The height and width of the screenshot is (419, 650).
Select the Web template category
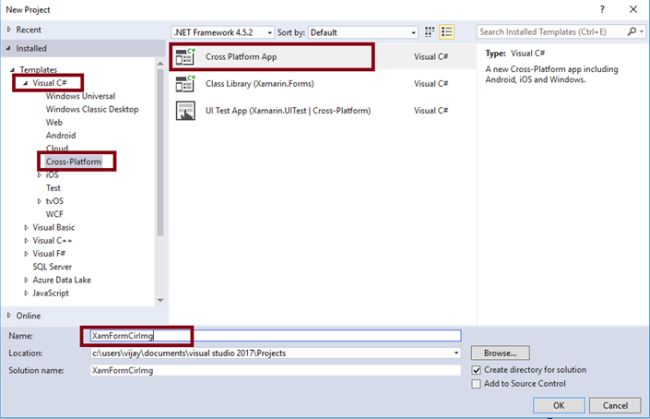54,122
